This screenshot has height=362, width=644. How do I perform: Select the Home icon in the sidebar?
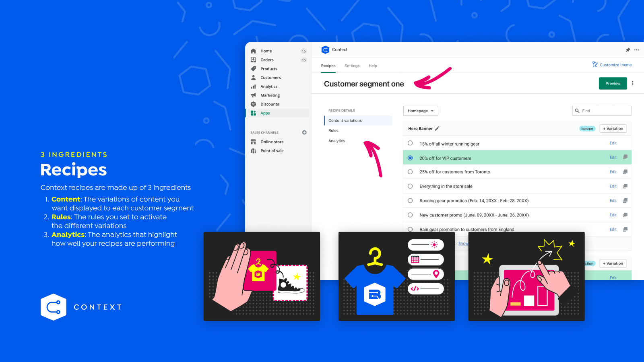[253, 51]
